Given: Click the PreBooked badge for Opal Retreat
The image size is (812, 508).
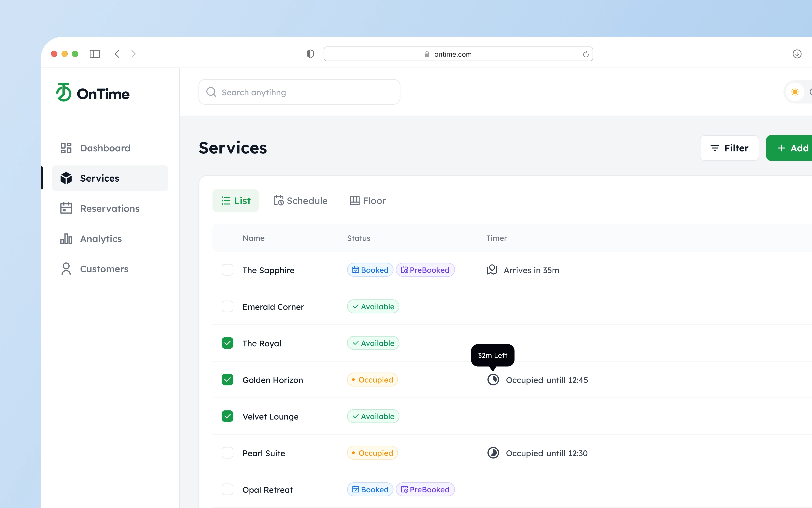Looking at the screenshot, I should (425, 490).
